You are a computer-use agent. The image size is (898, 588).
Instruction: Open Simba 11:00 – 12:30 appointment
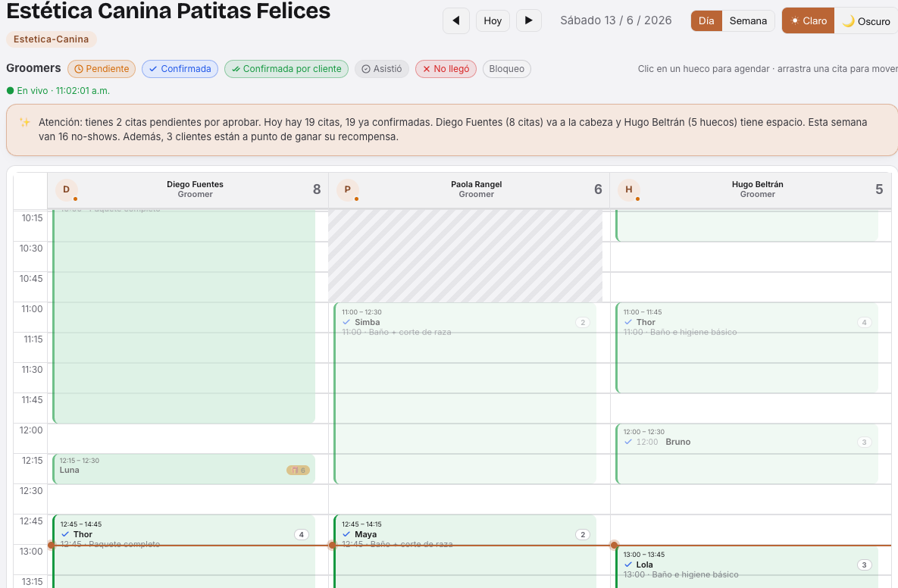[x=465, y=393]
